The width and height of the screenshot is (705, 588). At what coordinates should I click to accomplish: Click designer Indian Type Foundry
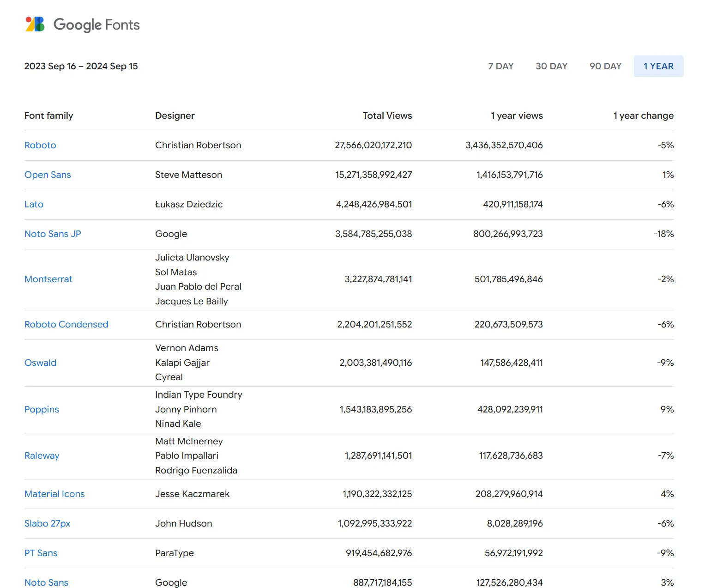[x=199, y=394]
